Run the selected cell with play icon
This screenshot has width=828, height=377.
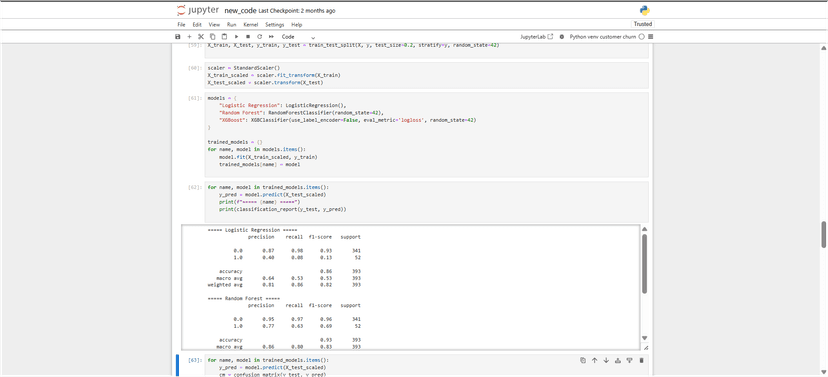(x=236, y=37)
